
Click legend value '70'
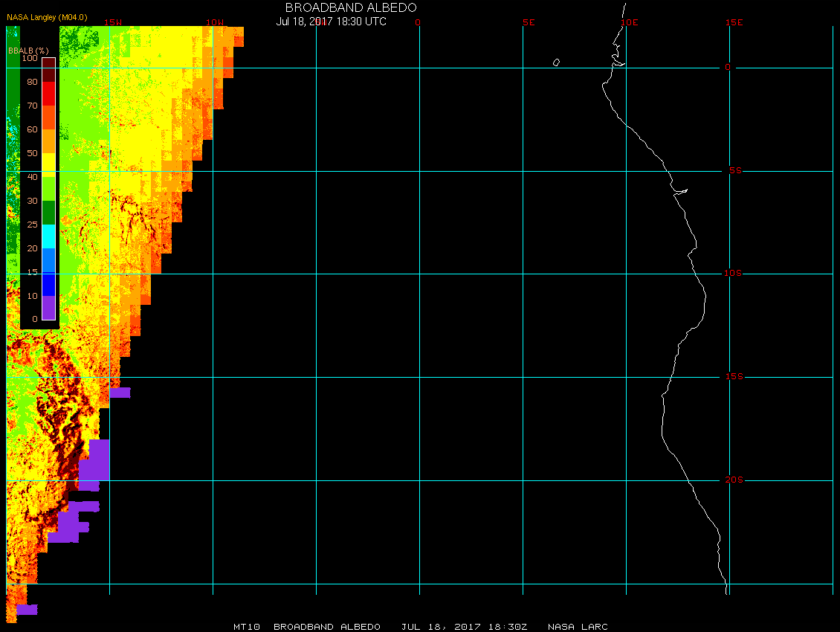pos(33,106)
